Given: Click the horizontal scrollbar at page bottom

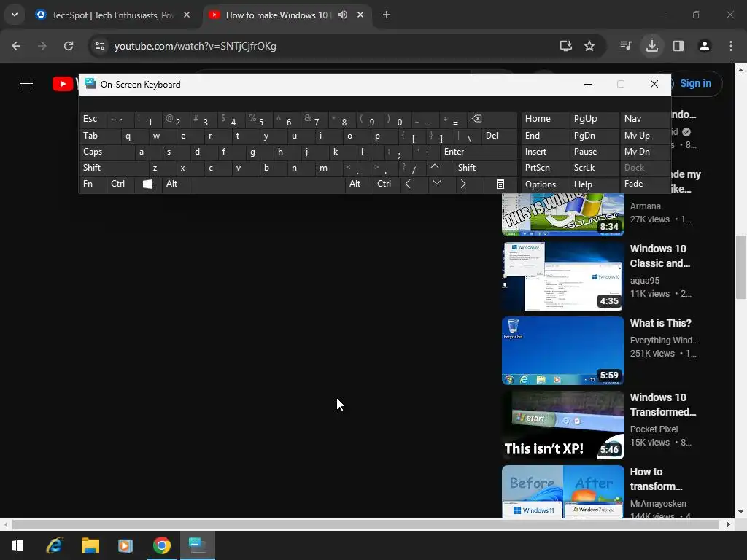Looking at the screenshot, I should [x=365, y=525].
